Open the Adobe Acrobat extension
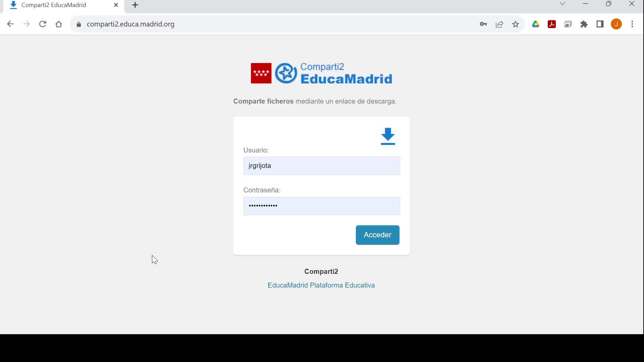 (x=552, y=24)
